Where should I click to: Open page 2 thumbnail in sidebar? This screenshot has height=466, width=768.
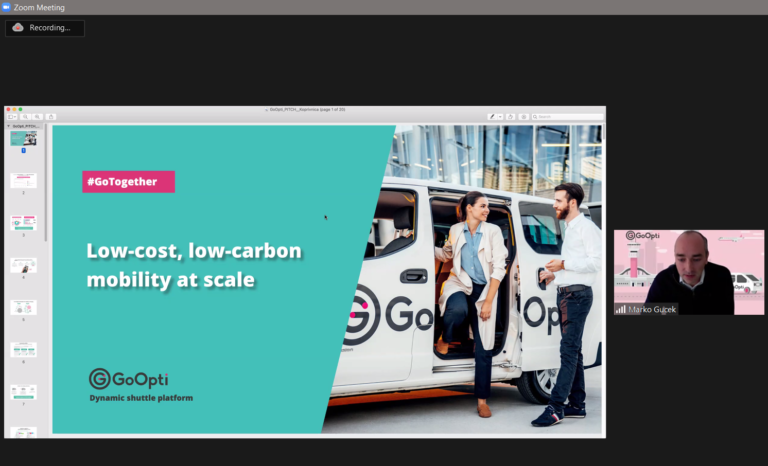pyautogui.click(x=24, y=180)
